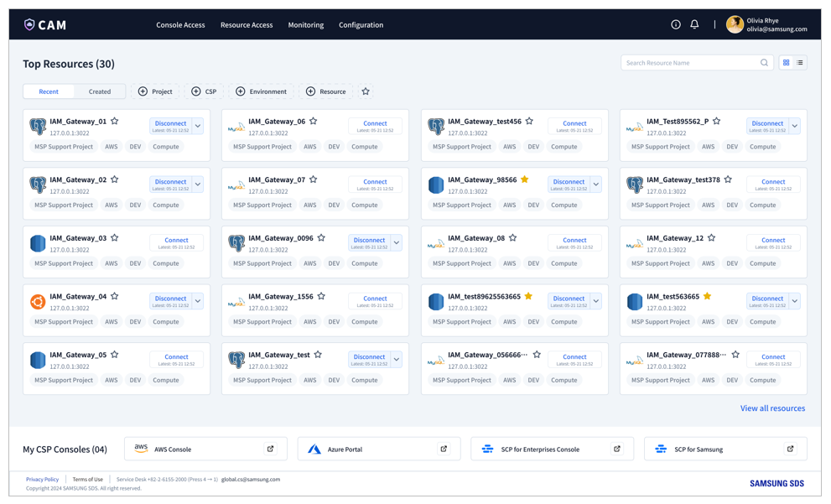Open Azure Portal external link icon
831x504 pixels.
(x=444, y=449)
